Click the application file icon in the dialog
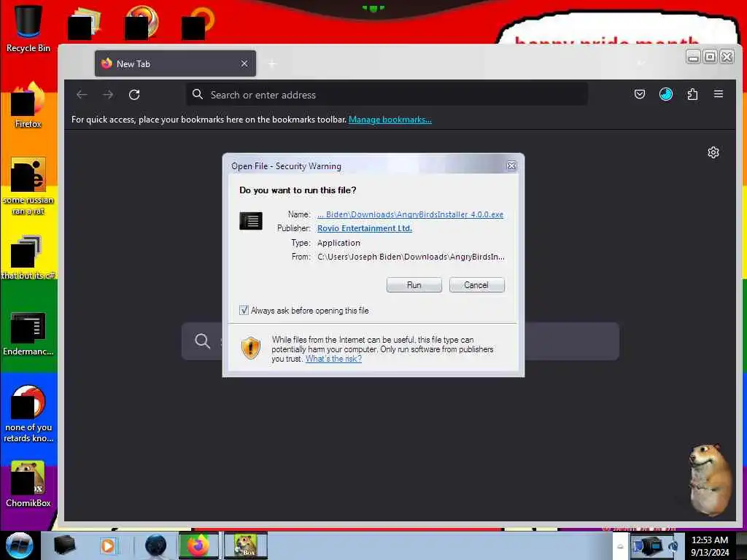Image resolution: width=747 pixels, height=560 pixels. point(251,221)
